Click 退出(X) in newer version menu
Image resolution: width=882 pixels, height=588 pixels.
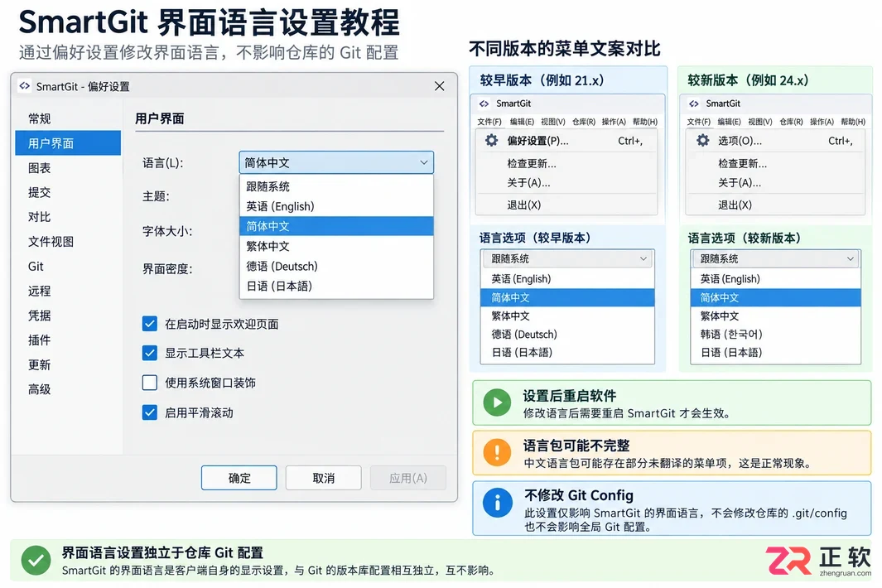pos(775,205)
